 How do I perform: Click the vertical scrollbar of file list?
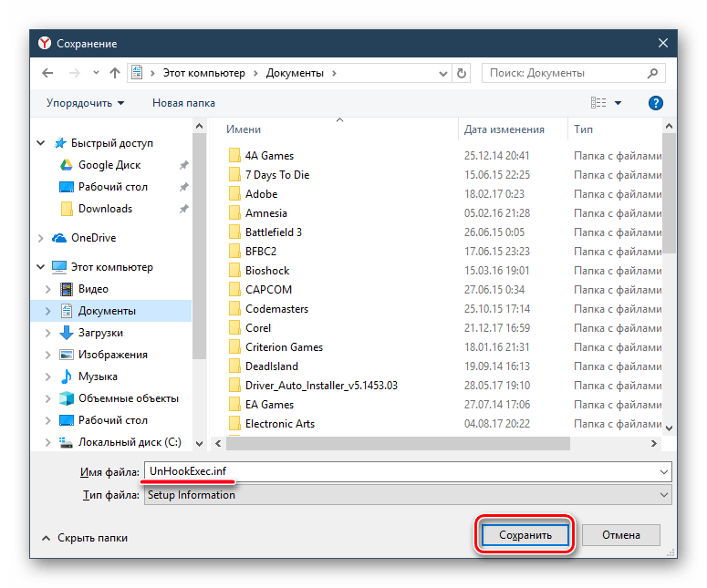(669, 194)
